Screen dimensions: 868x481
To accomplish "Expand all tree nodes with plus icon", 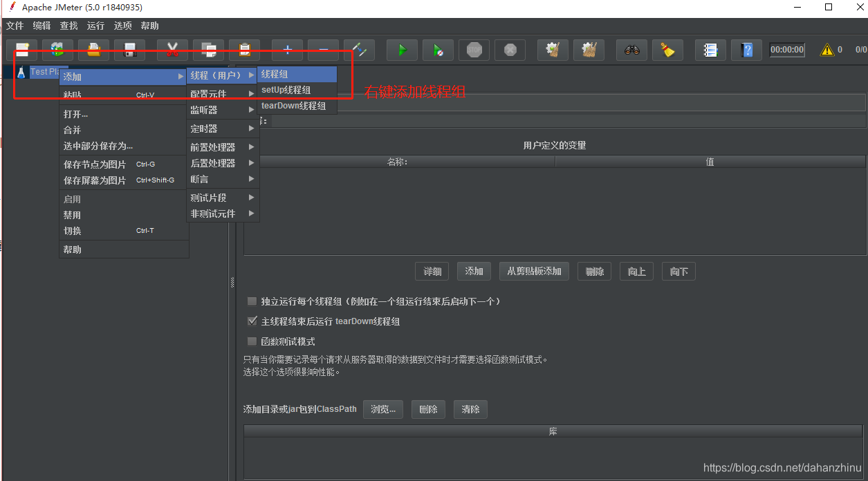I will (x=287, y=50).
